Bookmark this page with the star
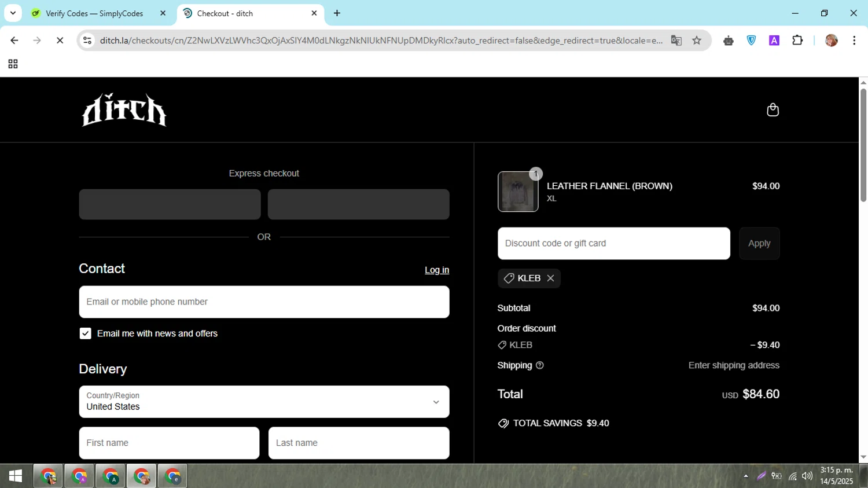Image resolution: width=868 pixels, height=488 pixels. point(697,41)
